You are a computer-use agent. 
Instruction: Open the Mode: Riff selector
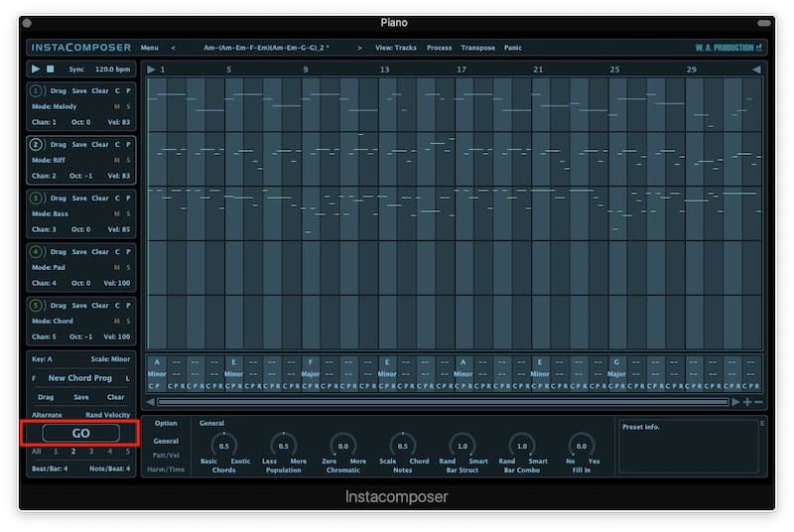pyautogui.click(x=49, y=161)
